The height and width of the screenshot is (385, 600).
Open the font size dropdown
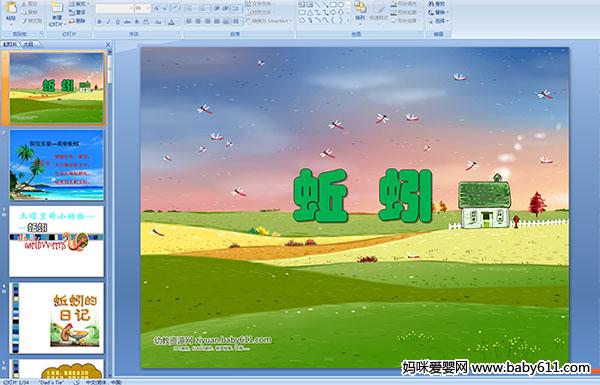[x=143, y=8]
